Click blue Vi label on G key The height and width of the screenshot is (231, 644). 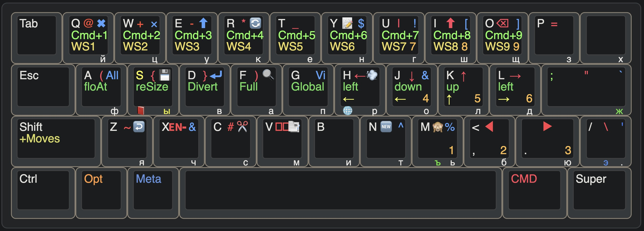[321, 75]
